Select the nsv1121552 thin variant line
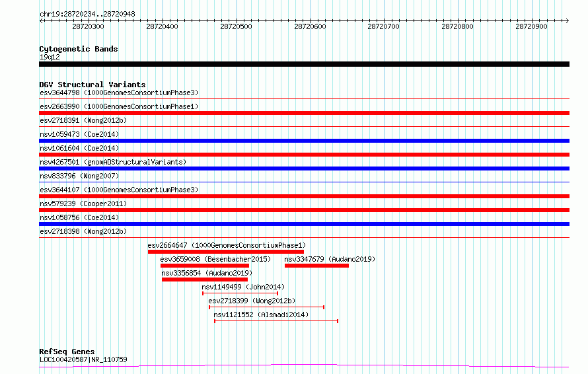The height and width of the screenshot is (374, 588). 276,321
